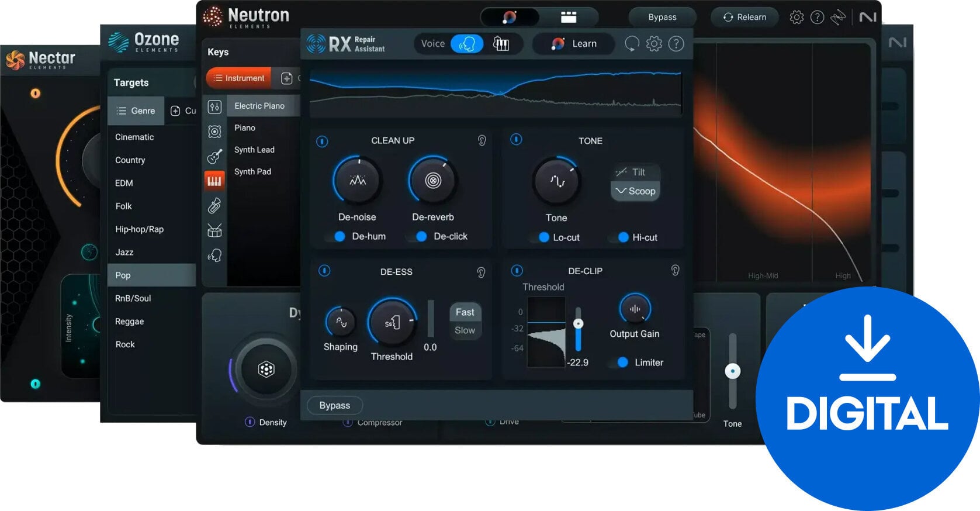
Task: Adjust the Output Gain knob
Action: (635, 309)
